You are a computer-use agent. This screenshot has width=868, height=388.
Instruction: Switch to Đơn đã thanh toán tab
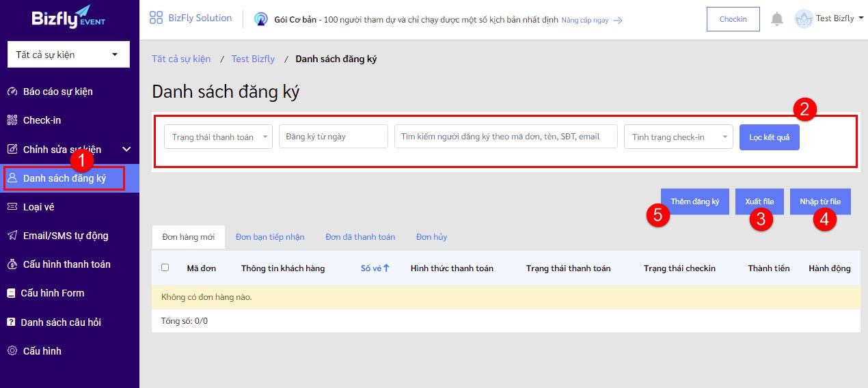point(360,237)
